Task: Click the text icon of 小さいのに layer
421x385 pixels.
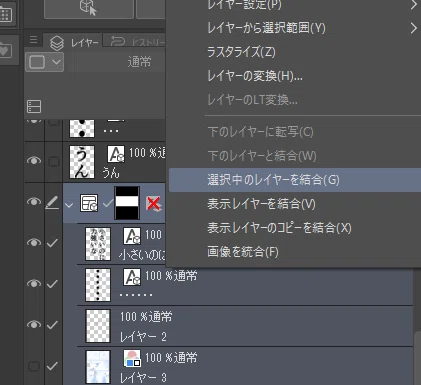Action: coord(132,236)
